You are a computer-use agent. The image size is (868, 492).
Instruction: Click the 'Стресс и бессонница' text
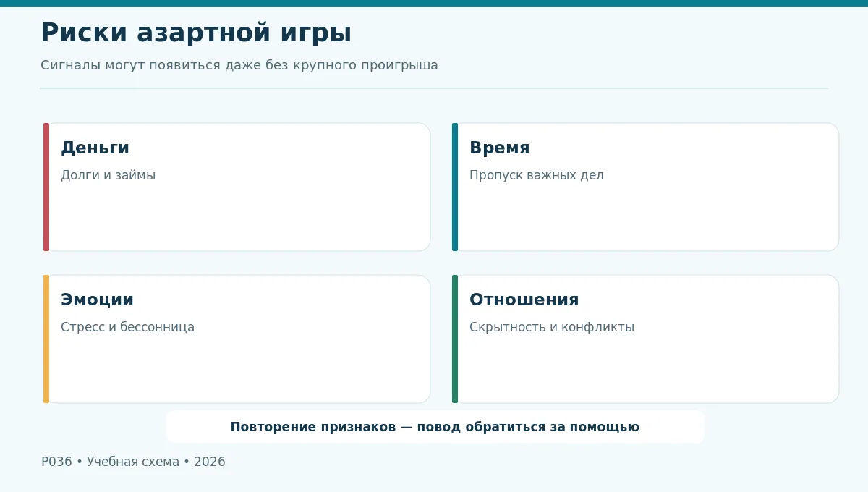pos(127,327)
